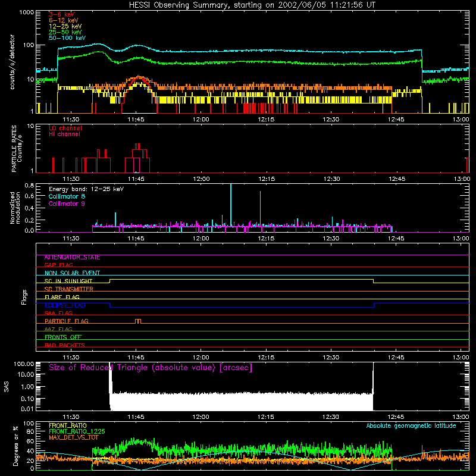
Task: Click the SAS vertical axis label
Action: pyautogui.click(x=7, y=387)
